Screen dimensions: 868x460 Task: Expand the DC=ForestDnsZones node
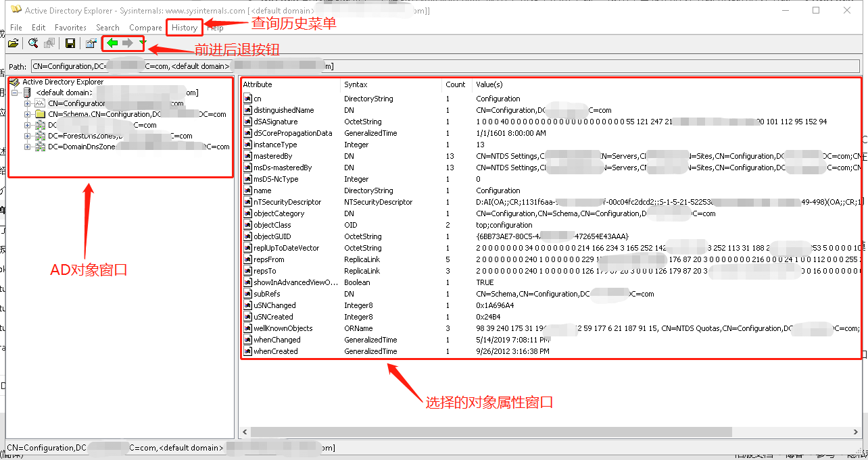pos(28,135)
